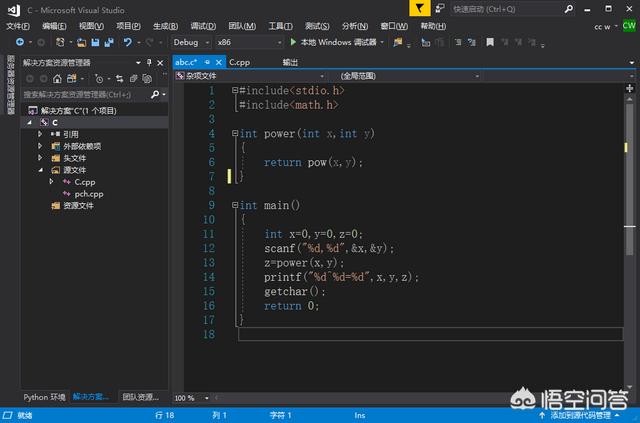Click the cc w account name
Viewport: 640px width, 423px height.
[602, 27]
